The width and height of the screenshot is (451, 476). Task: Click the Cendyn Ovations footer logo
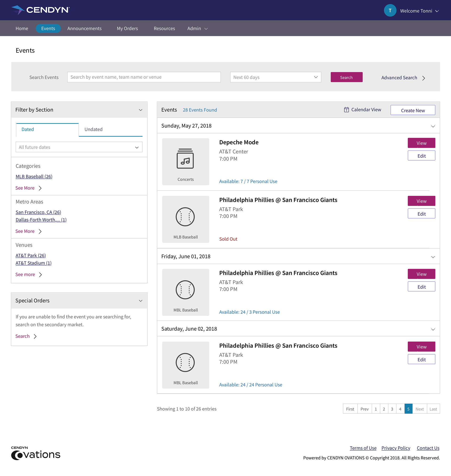point(35,453)
